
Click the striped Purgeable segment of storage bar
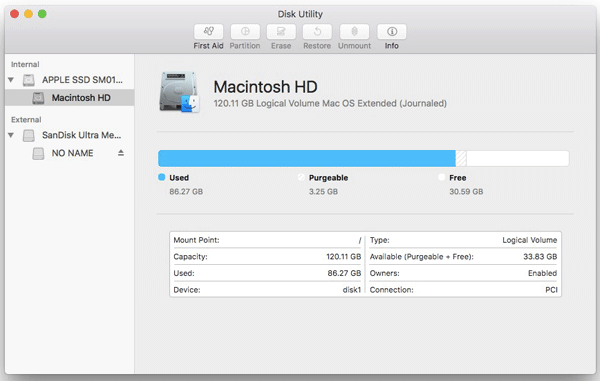point(461,158)
